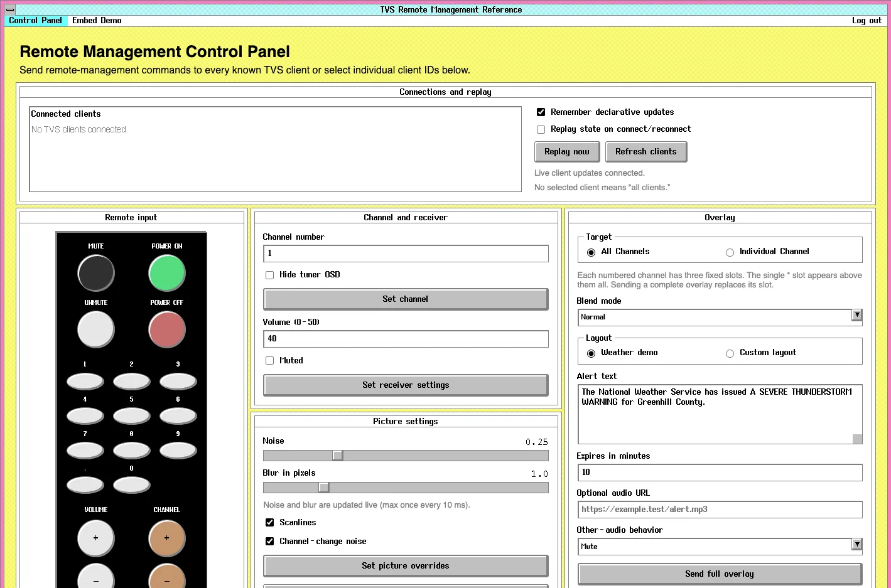This screenshot has width=891, height=588.
Task: Click Set picture overrides button
Action: [406, 566]
